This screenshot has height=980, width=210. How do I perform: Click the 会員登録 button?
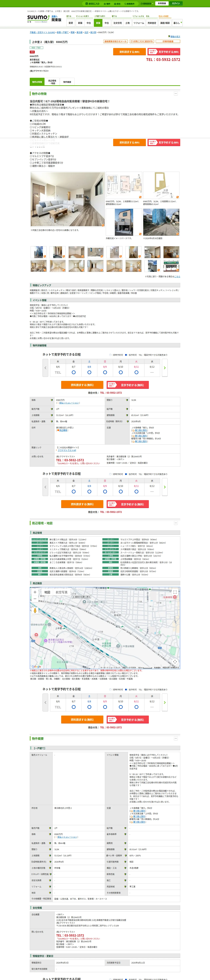(162, 3)
